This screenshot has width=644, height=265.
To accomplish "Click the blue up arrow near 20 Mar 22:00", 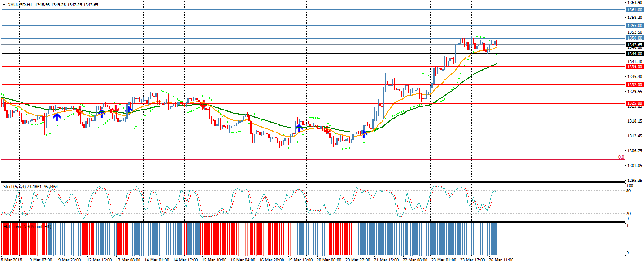I will click(x=364, y=133).
